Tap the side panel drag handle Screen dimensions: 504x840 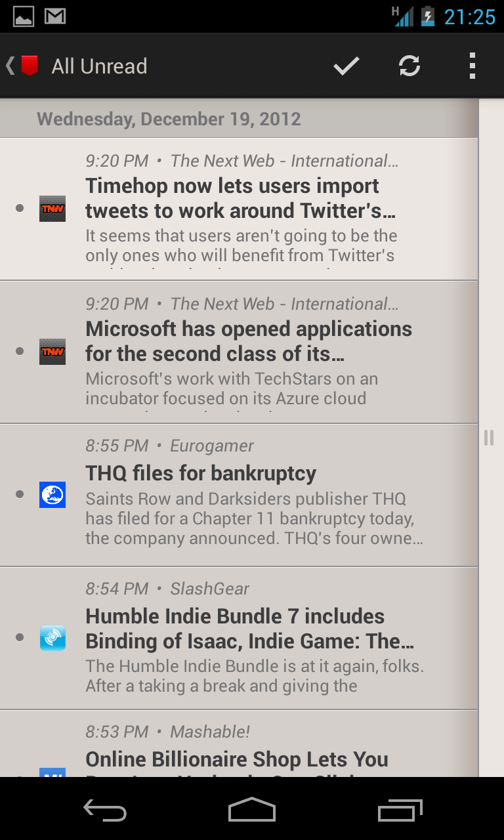click(x=489, y=438)
